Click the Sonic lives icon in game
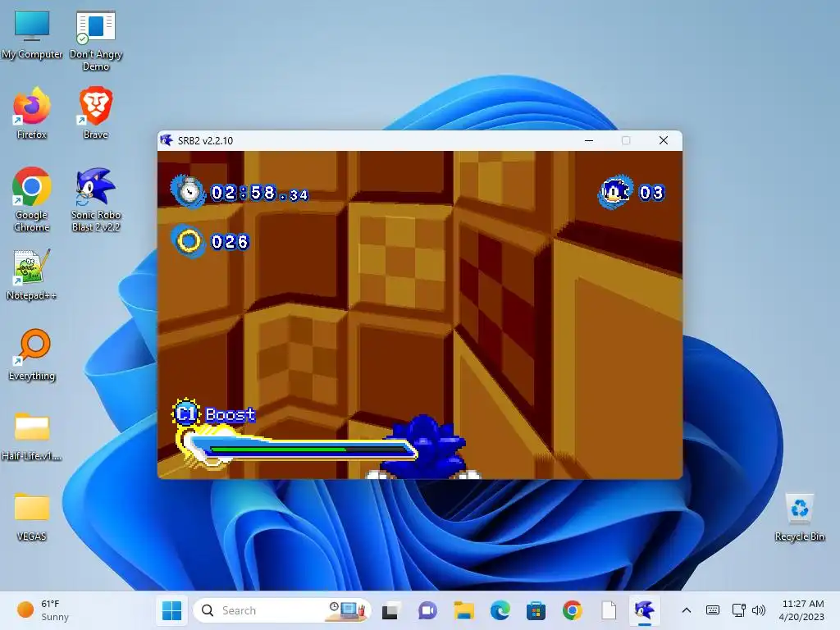Image resolution: width=840 pixels, height=630 pixels. tap(615, 191)
